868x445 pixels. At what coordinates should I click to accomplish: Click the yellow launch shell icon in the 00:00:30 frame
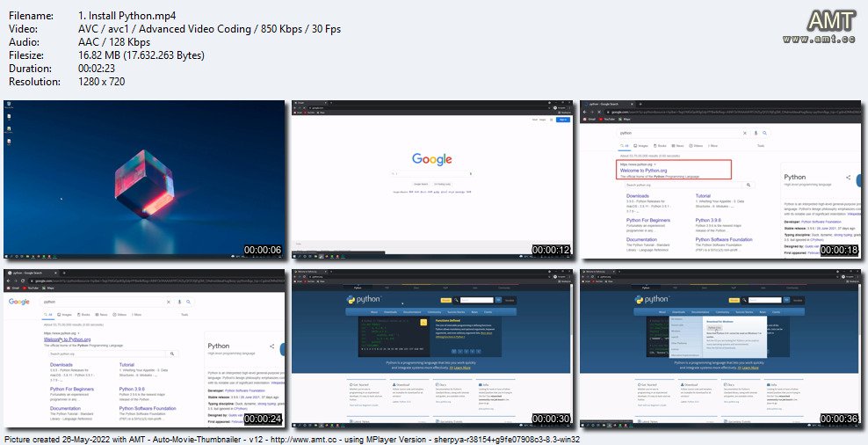[423, 322]
